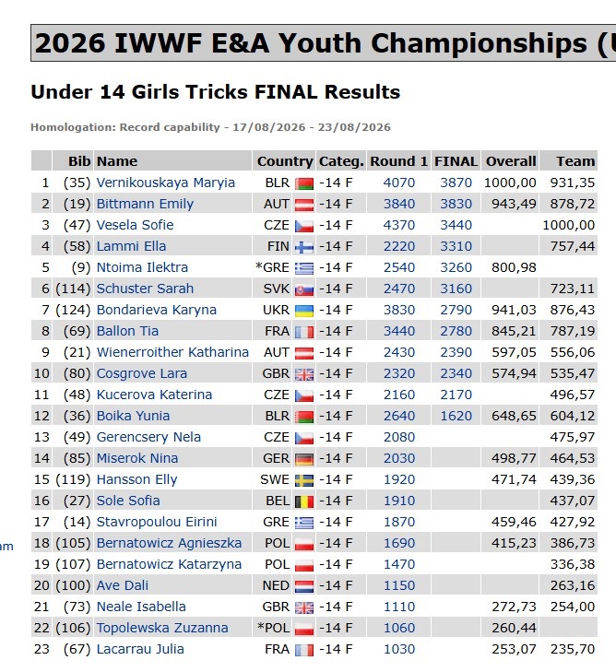
Task: Click the Round 1 column header
Action: tap(398, 161)
